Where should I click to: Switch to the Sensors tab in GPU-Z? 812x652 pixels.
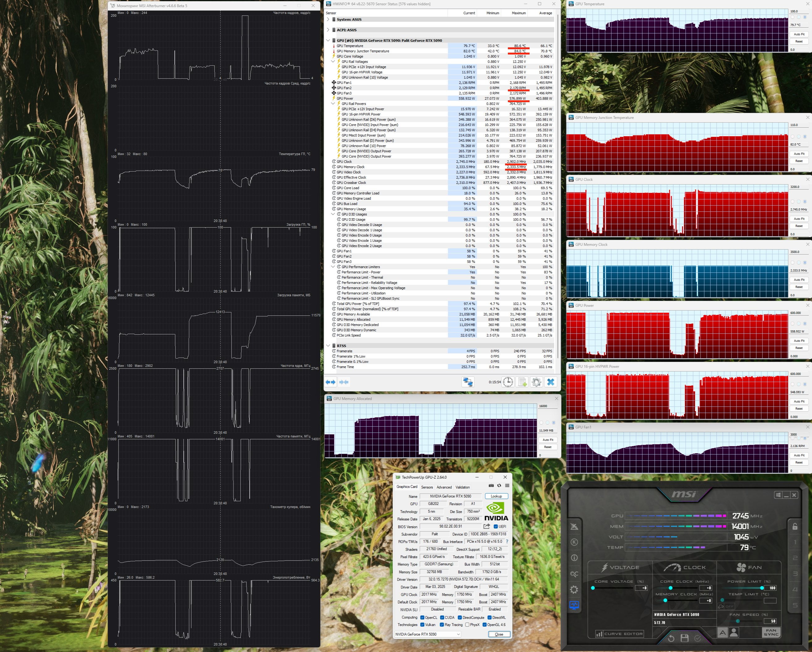coord(427,487)
